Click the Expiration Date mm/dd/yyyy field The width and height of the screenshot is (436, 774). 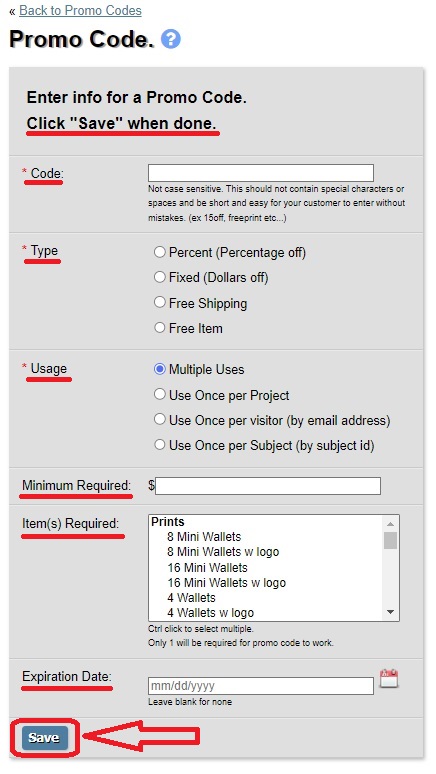tap(261, 686)
